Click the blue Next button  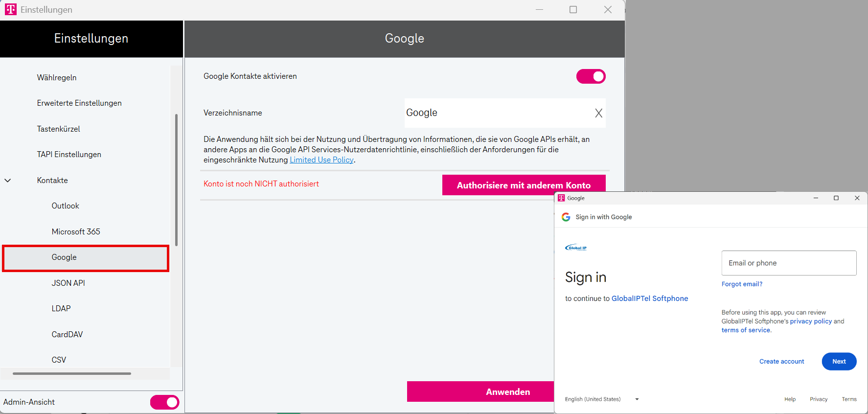pyautogui.click(x=839, y=362)
